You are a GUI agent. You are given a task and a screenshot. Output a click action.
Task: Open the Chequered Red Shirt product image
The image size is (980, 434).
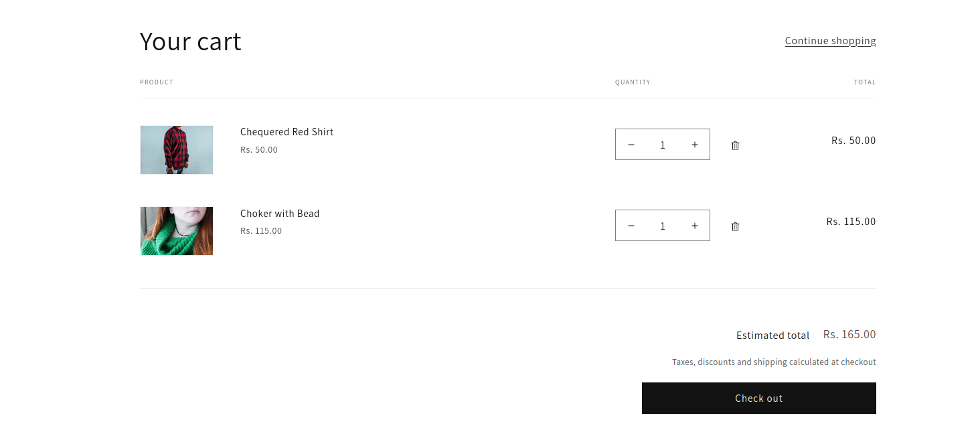pyautogui.click(x=177, y=150)
